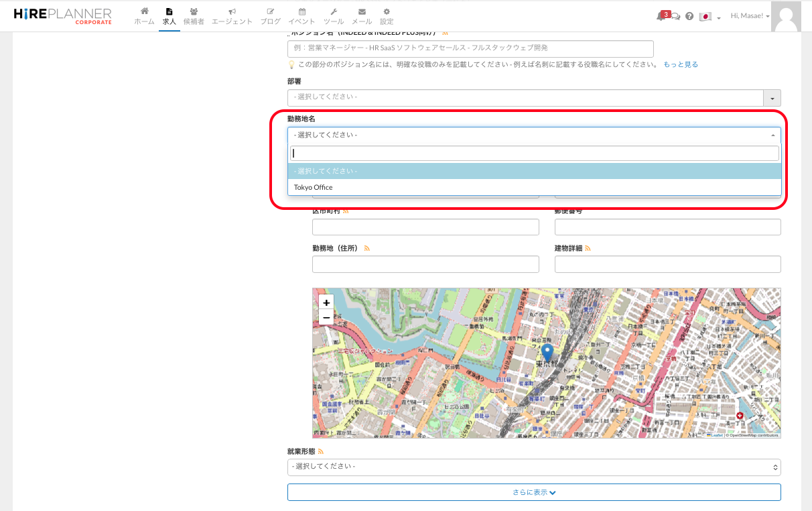Open the ホーム navigation tab
Screen dimensions: 812x511
[x=144, y=16]
